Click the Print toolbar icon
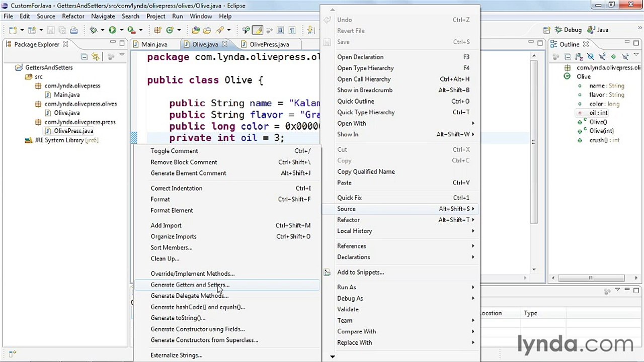The width and height of the screenshot is (644, 362). (x=73, y=30)
